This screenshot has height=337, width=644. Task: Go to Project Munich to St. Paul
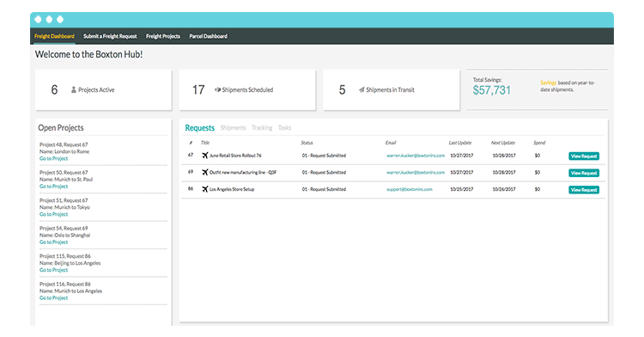[x=53, y=187]
